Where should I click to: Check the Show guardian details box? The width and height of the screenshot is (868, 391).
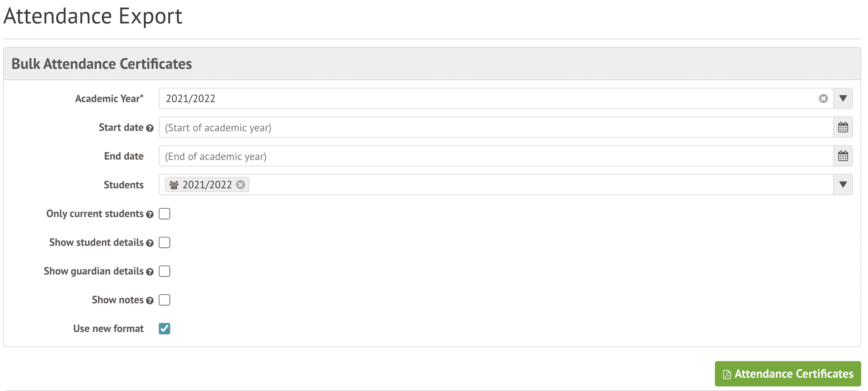coord(164,271)
